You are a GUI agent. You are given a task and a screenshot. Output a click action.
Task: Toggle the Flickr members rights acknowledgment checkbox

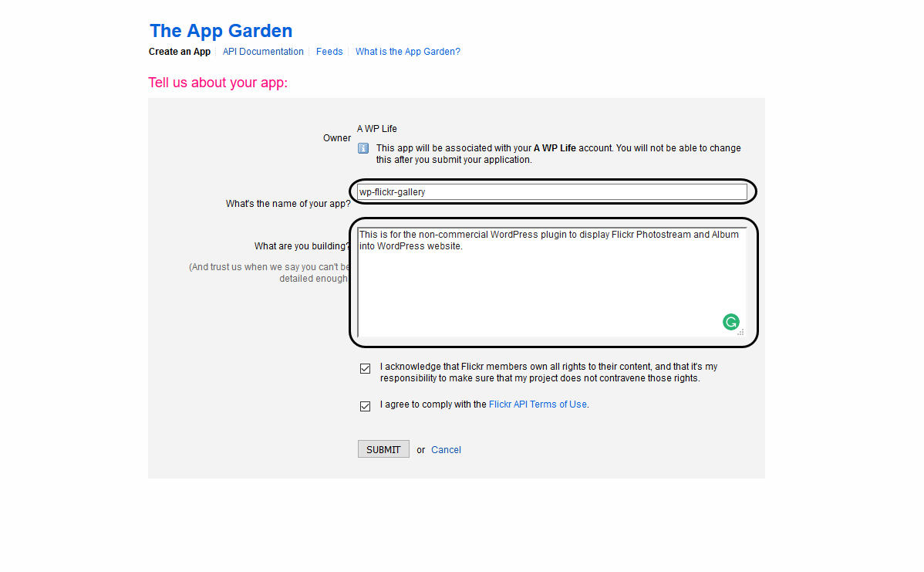tap(366, 369)
